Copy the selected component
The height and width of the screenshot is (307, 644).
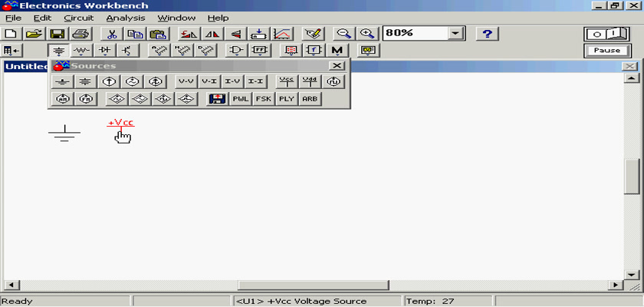point(134,34)
